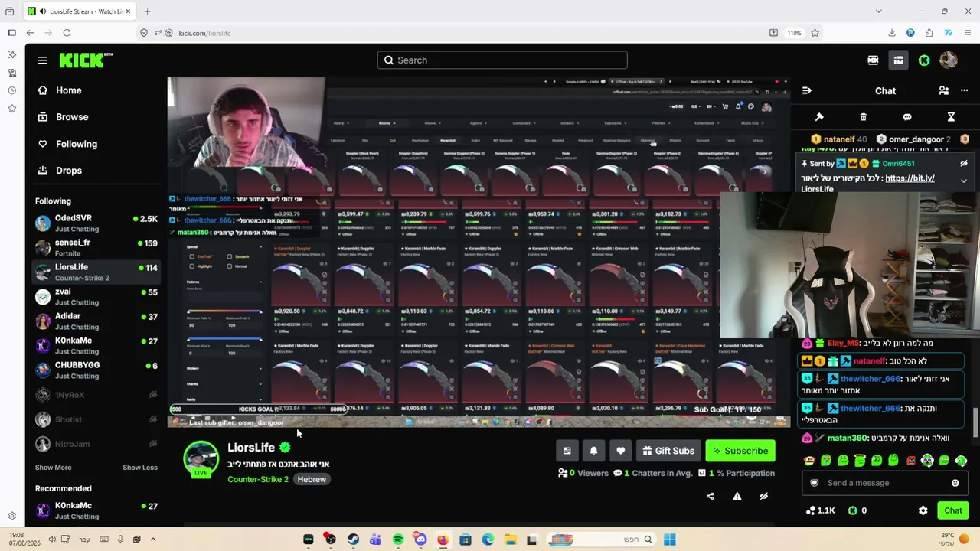Open the sidebar settings gear
980x551 pixels.
pyautogui.click(x=12, y=516)
